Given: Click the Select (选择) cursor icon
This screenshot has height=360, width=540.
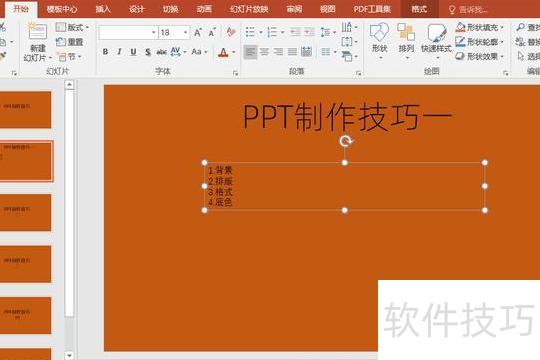Looking at the screenshot, I should [x=521, y=56].
